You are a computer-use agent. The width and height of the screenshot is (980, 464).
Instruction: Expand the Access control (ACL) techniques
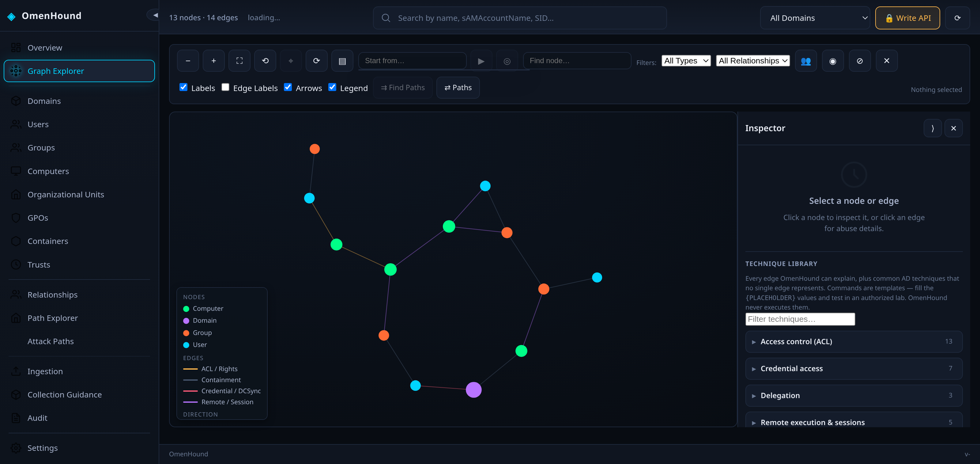[x=854, y=341]
